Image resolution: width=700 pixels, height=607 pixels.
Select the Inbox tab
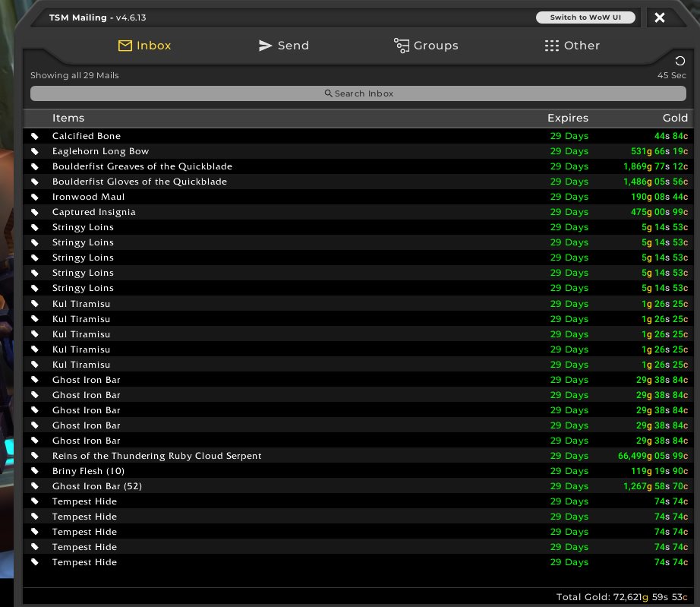click(144, 46)
